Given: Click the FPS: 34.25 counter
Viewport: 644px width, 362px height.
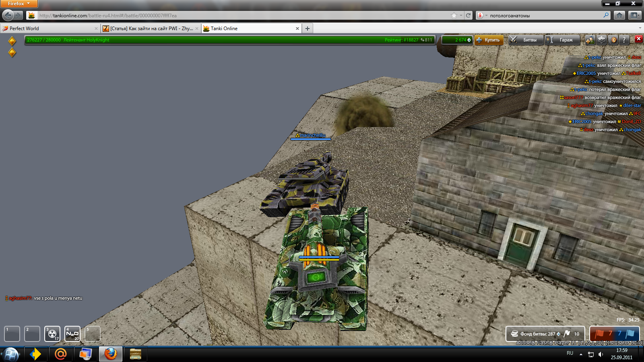Looking at the screenshot, I should 628,320.
